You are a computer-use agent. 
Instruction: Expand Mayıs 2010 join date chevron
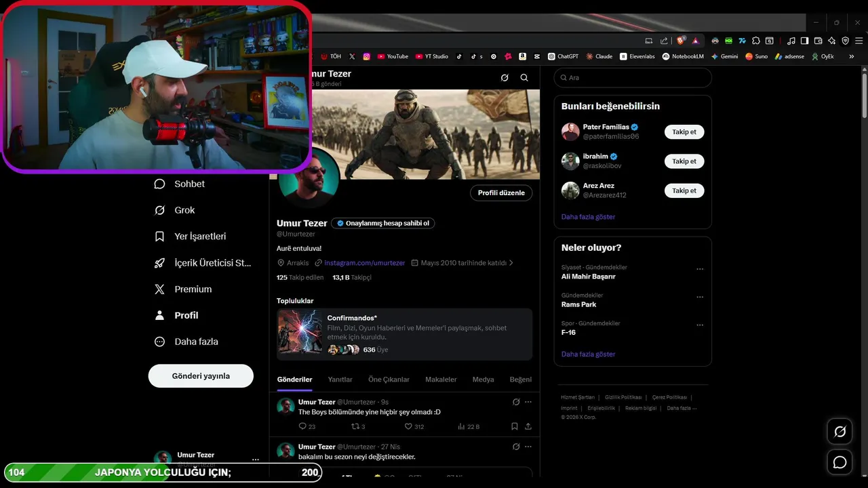pyautogui.click(x=511, y=263)
